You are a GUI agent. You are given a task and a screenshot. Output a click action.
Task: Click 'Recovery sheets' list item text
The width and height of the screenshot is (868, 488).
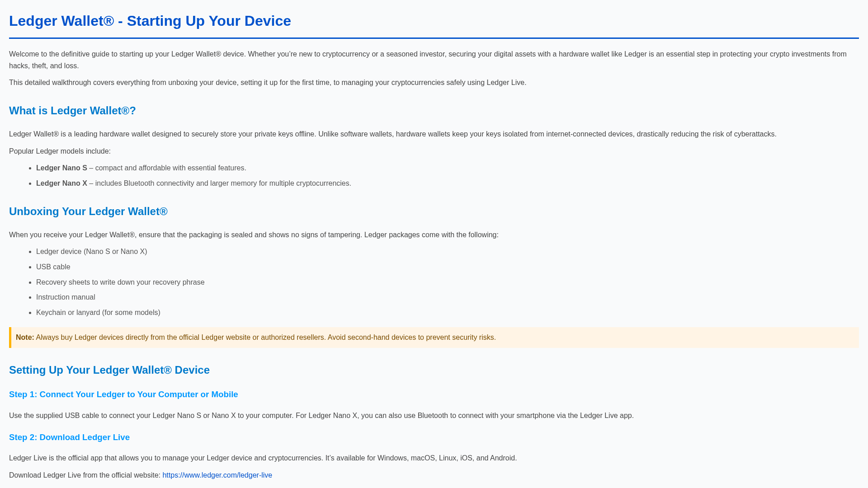[x=120, y=282]
